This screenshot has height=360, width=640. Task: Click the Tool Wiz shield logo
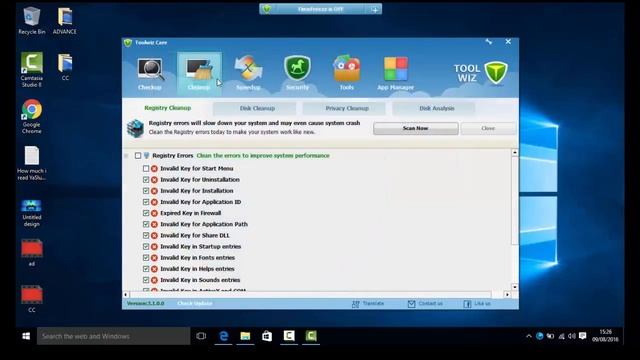[496, 73]
